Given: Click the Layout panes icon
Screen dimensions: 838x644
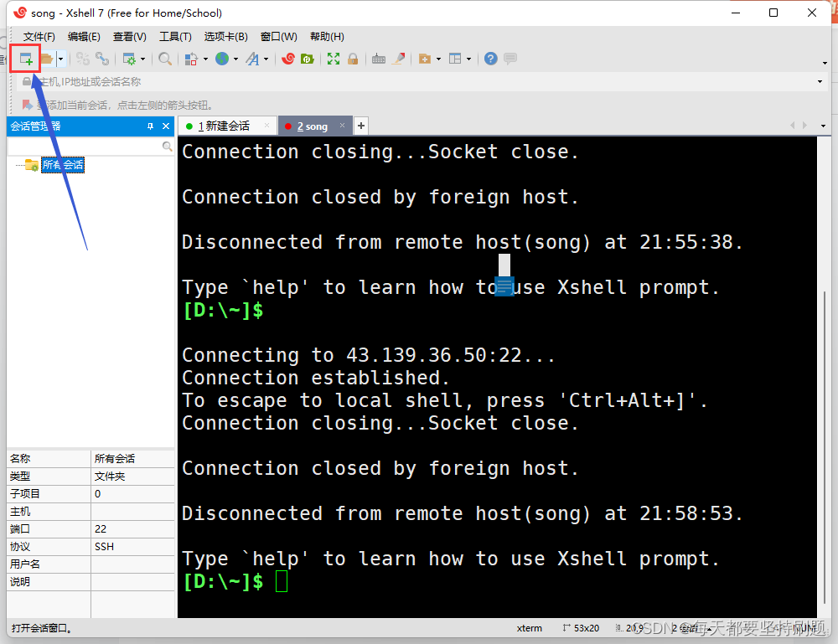Looking at the screenshot, I should pos(455,59).
